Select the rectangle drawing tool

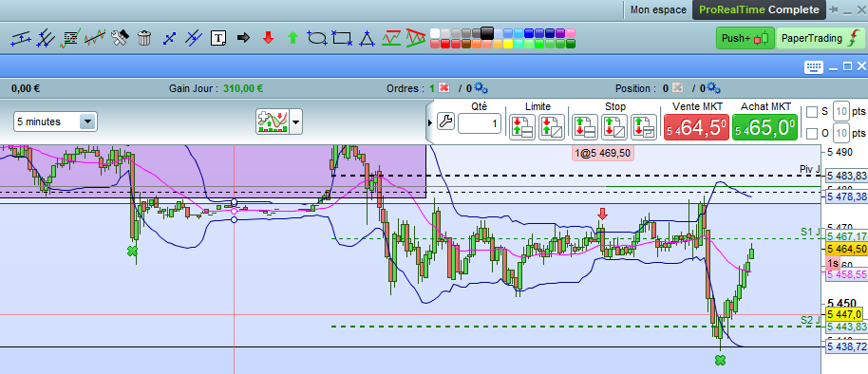tap(342, 38)
